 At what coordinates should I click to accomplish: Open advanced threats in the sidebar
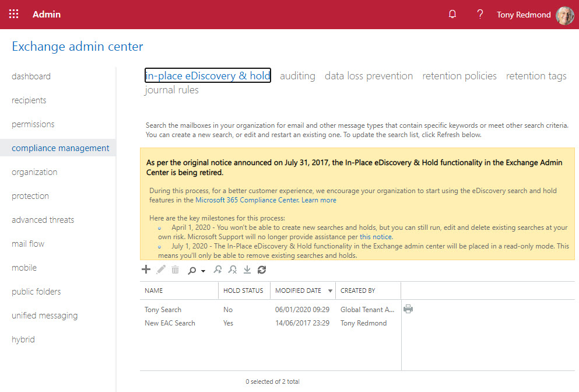pyautogui.click(x=43, y=220)
